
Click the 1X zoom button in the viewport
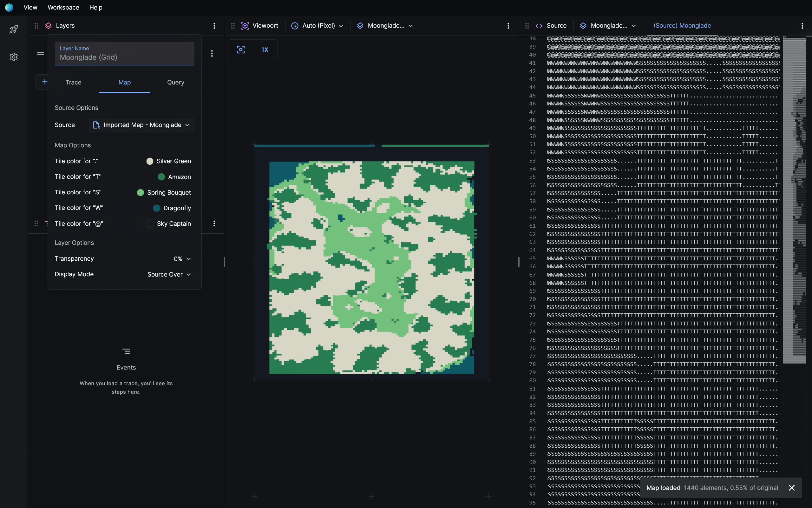[x=265, y=50]
